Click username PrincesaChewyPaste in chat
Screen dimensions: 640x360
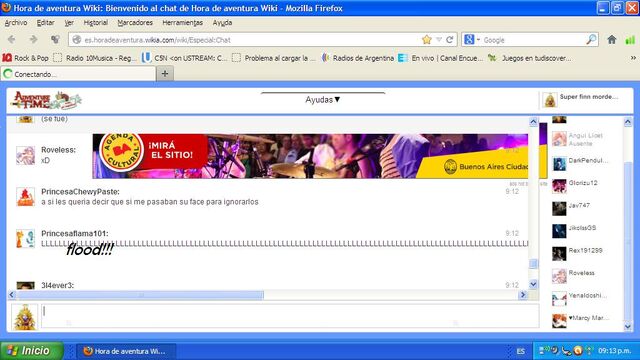click(80, 191)
